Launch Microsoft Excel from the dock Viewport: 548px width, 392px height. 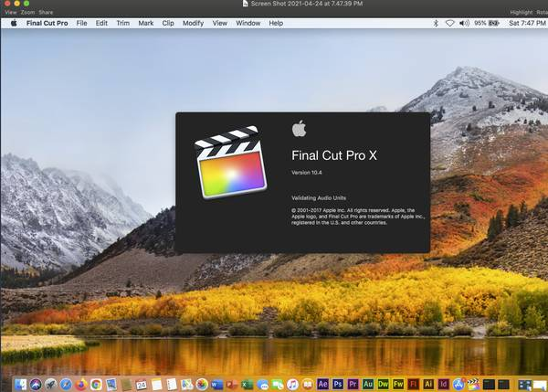click(x=247, y=385)
